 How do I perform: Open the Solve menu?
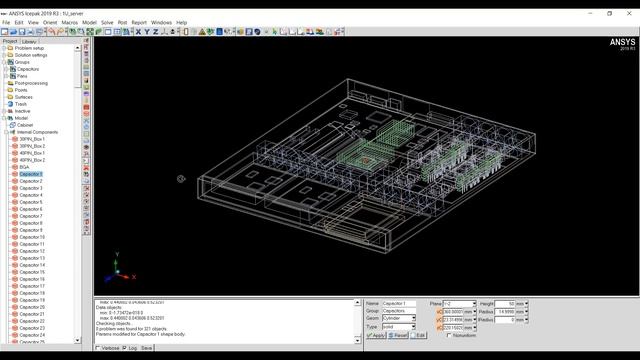107,22
